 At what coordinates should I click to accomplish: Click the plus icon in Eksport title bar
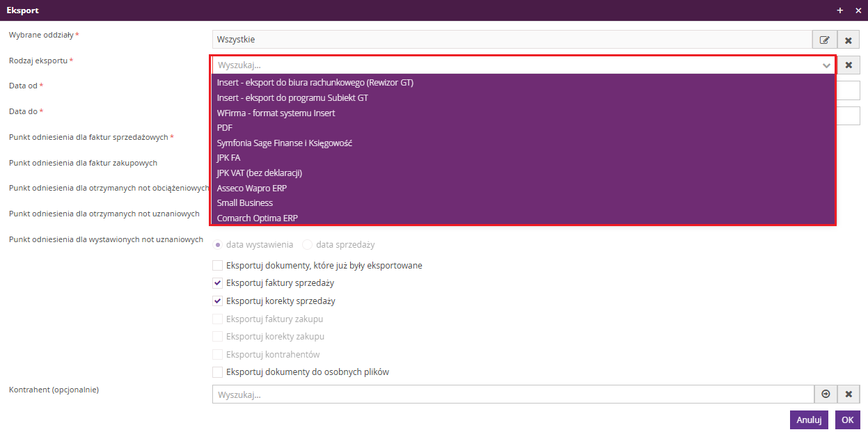(x=840, y=10)
